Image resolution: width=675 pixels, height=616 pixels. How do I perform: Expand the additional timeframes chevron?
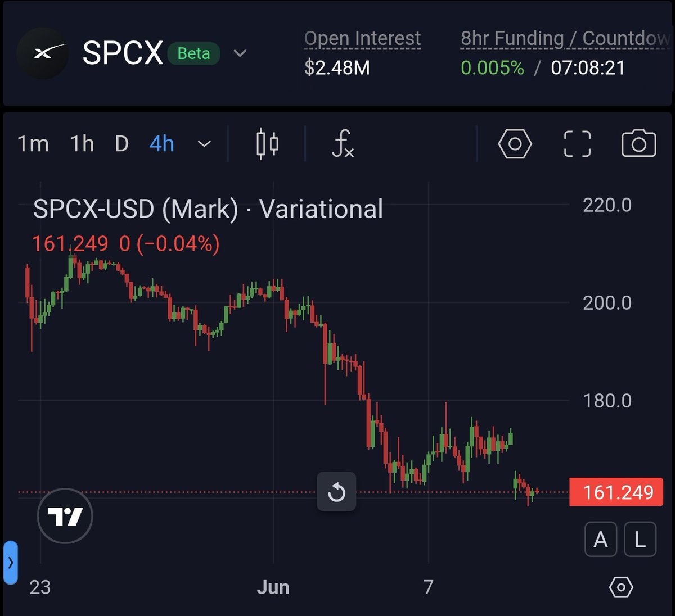coord(205,144)
